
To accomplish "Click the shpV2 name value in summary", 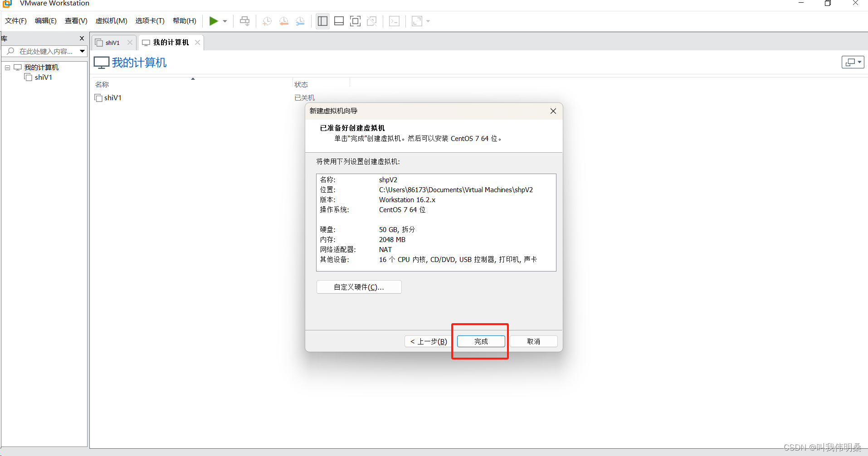I will coord(388,180).
